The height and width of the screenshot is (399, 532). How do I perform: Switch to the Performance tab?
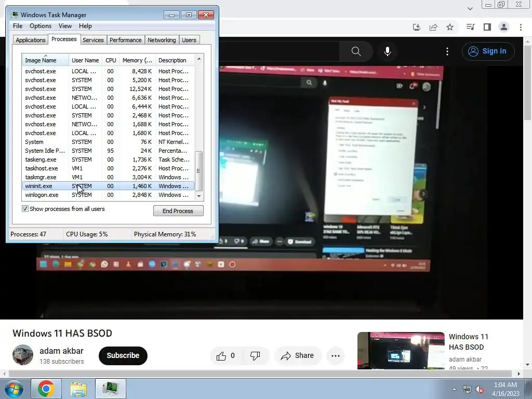126,40
